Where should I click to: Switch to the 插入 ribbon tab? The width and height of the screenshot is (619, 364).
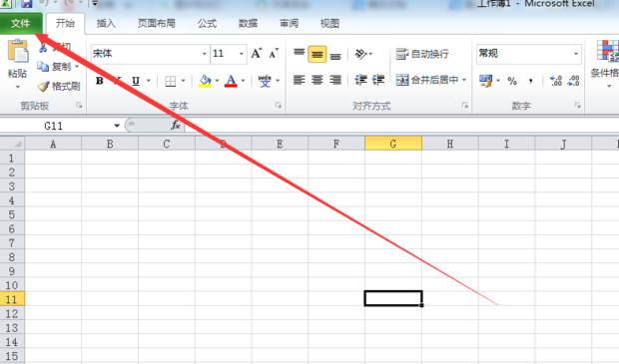point(106,24)
